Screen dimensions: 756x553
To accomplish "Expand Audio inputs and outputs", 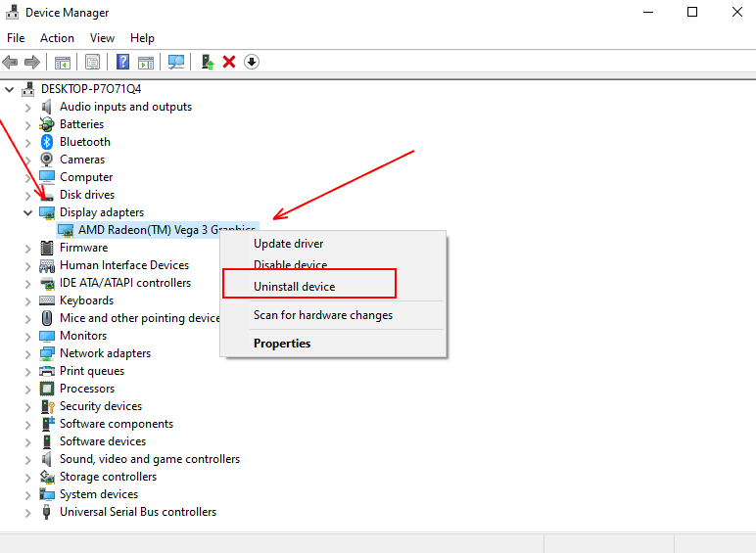I will [28, 108].
